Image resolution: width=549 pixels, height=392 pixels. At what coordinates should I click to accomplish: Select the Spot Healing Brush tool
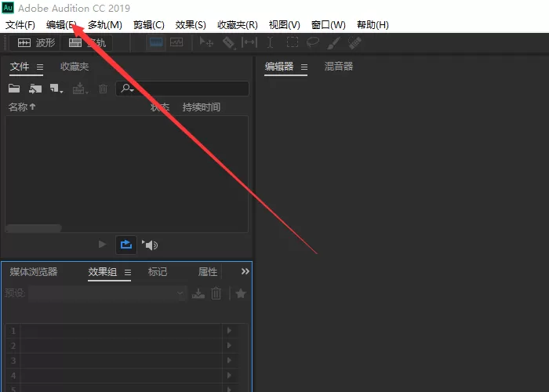coord(354,42)
